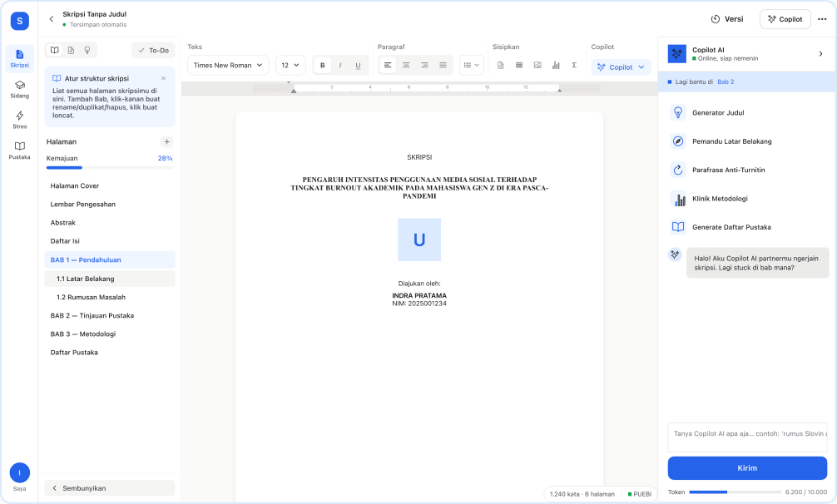Image resolution: width=837 pixels, height=504 pixels.
Task: Click the left indent marker on ruler
Action: point(294,91)
